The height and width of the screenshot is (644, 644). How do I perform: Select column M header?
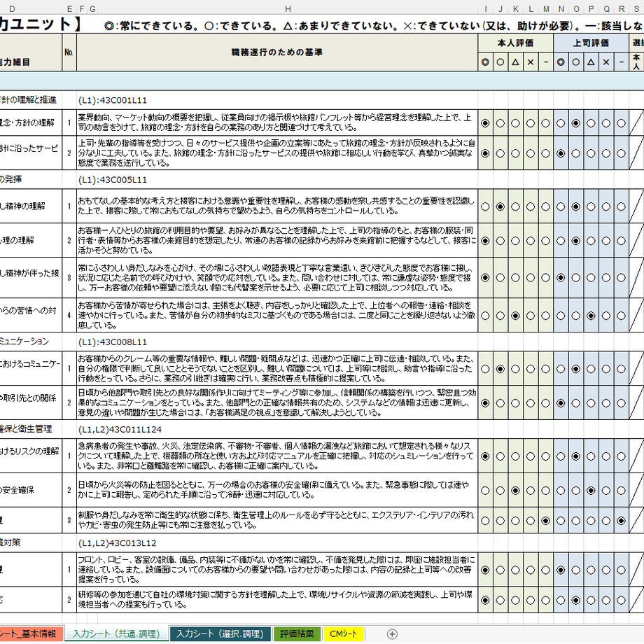546,9
